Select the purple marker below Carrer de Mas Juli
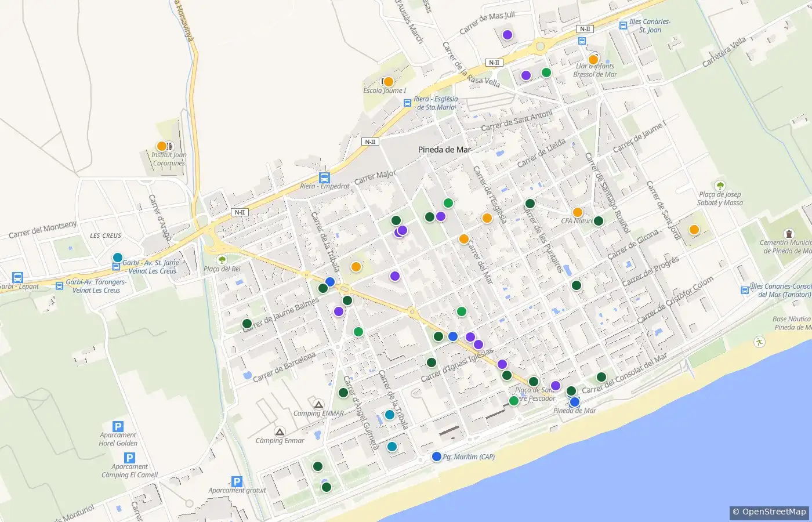812x522 pixels. 507,35
